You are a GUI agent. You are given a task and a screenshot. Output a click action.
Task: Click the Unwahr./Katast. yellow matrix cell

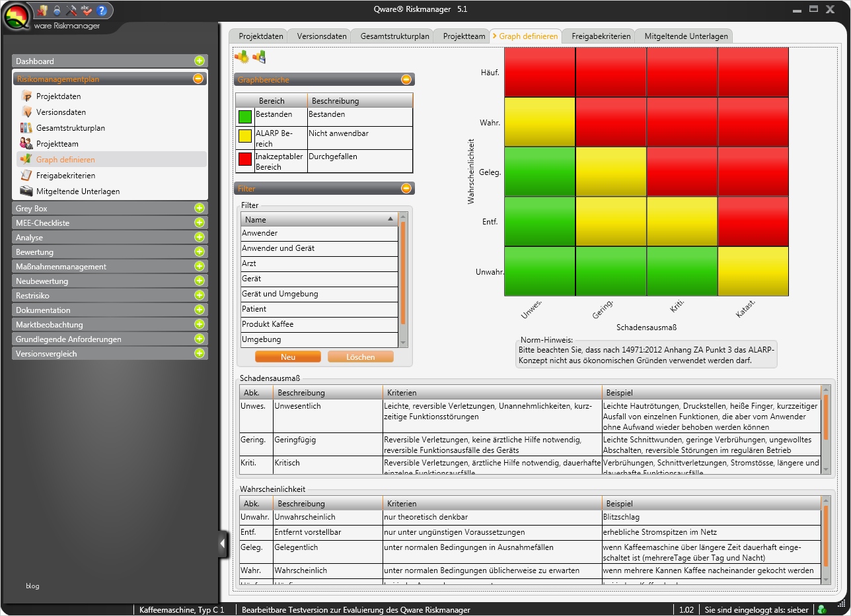coord(753,271)
